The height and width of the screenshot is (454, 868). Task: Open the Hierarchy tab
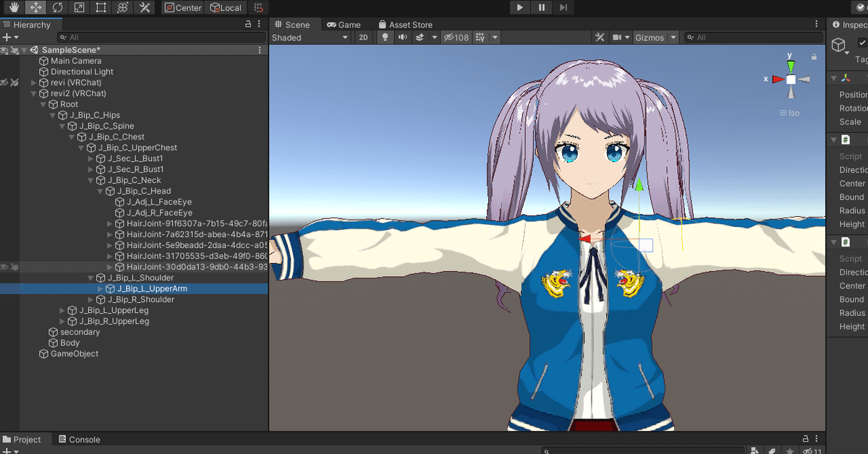coord(27,25)
